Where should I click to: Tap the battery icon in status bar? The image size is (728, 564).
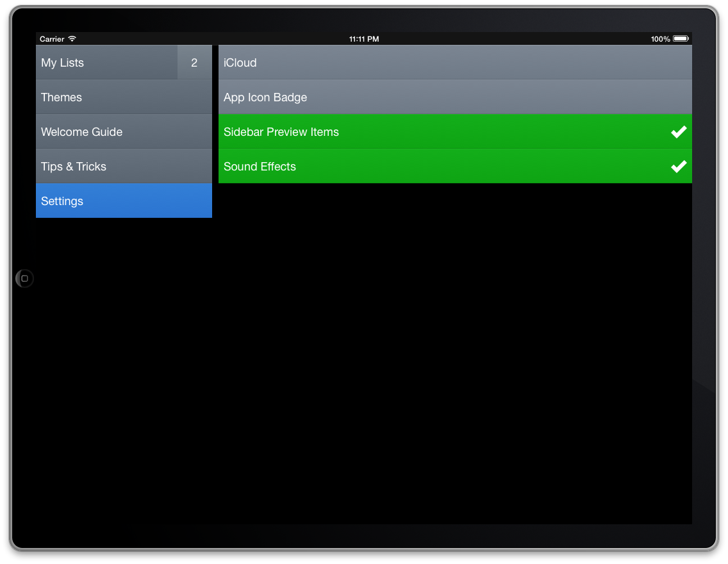tap(681, 39)
